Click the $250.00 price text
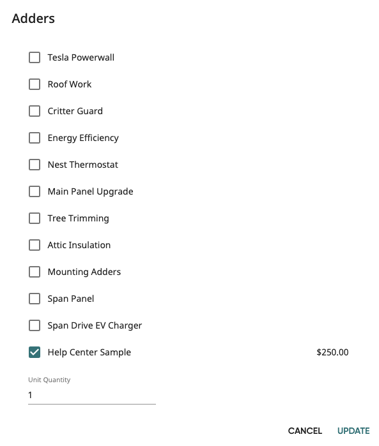Image resolution: width=379 pixels, height=446 pixels. click(x=333, y=352)
